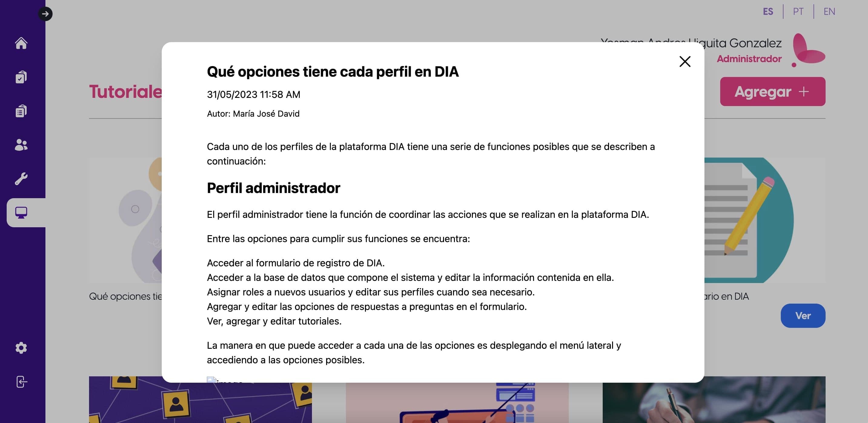Image resolution: width=868 pixels, height=423 pixels.
Task: Click 'Entre las opciones para cumplir sus funciones' line
Action: 338,239
